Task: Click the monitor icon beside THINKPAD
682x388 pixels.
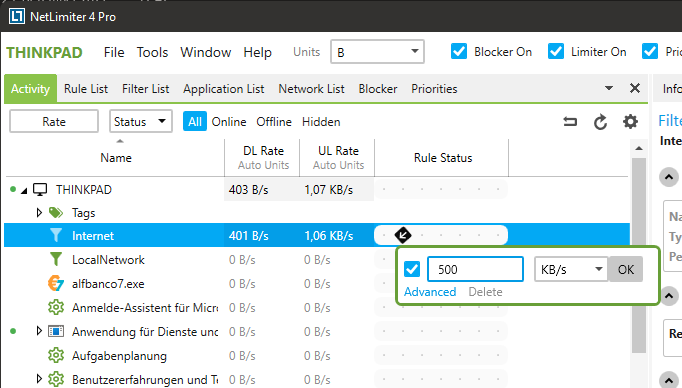Action: click(40, 190)
